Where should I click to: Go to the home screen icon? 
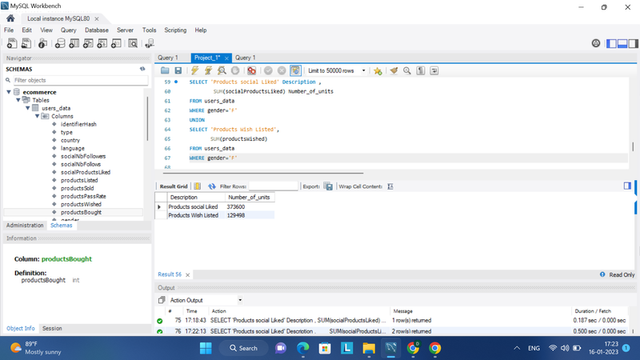tap(11, 18)
